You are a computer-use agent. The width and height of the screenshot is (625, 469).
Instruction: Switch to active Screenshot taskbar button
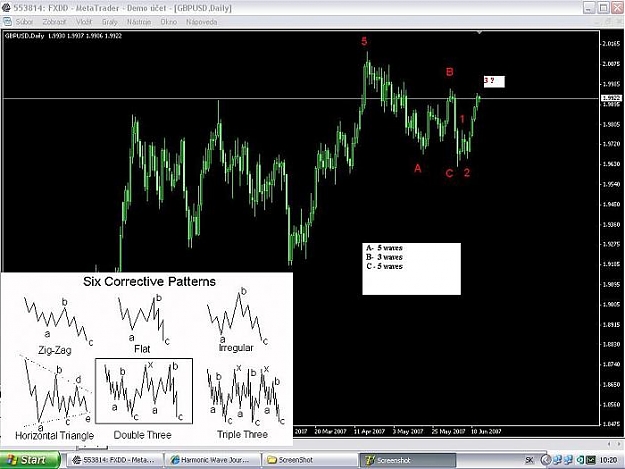coord(407,460)
